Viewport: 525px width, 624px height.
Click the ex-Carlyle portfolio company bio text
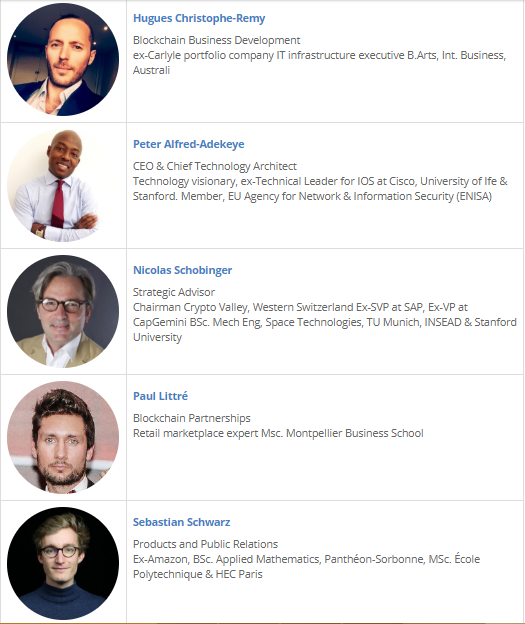coord(320,62)
